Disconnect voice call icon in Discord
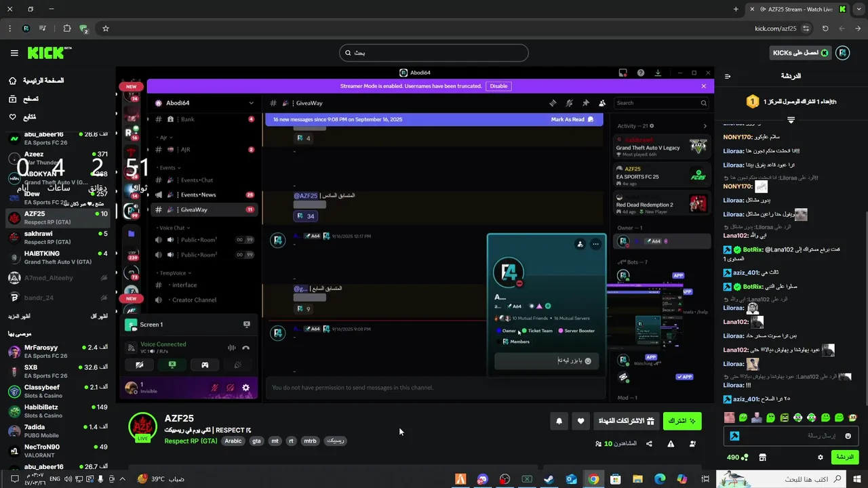 click(x=245, y=348)
